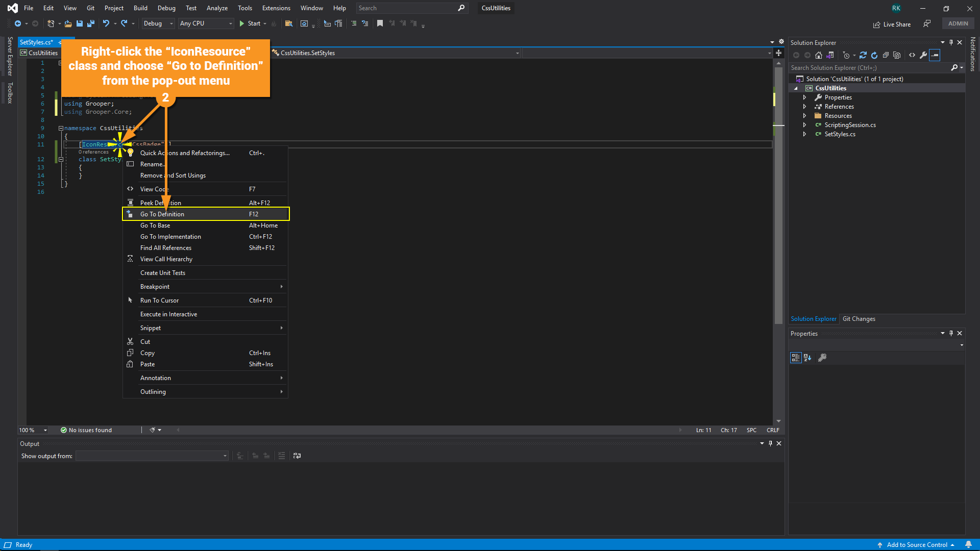Click the Save All toolbar icon
Screen dimensions: 980x551
[x=91, y=23]
